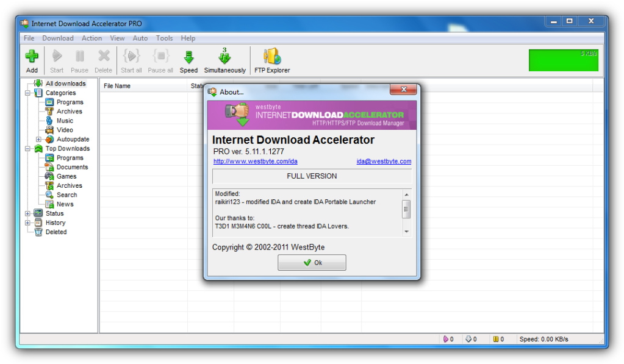
Task: Select Documents under Top Downloads
Action: (x=72, y=167)
